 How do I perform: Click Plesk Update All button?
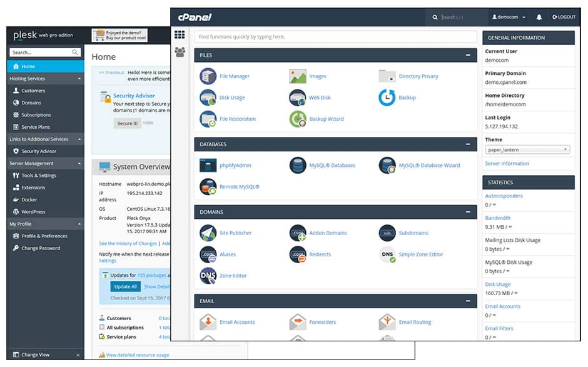pyautogui.click(x=125, y=286)
